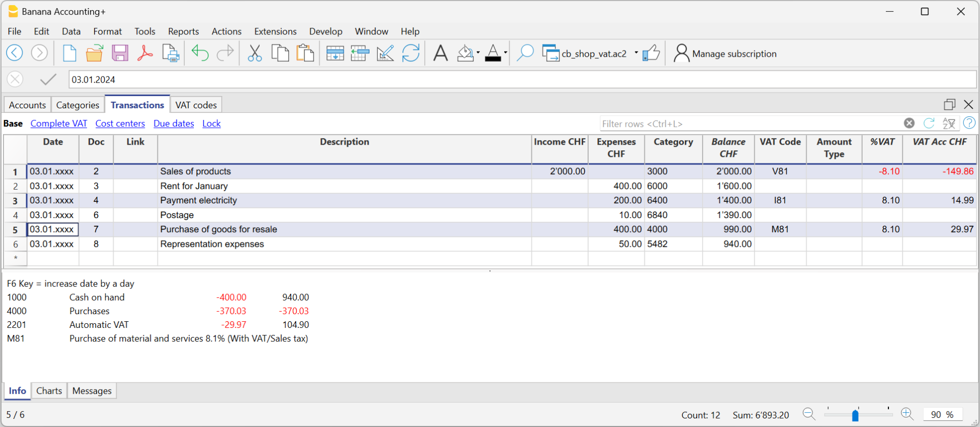This screenshot has width=980, height=427.
Task: Switch to the VAT codes tab
Action: [x=196, y=105]
